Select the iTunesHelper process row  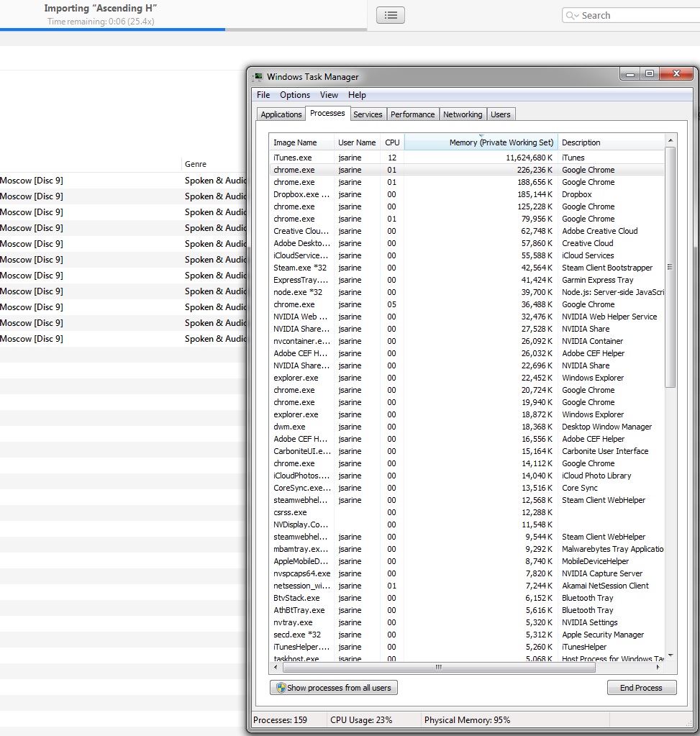click(467, 646)
